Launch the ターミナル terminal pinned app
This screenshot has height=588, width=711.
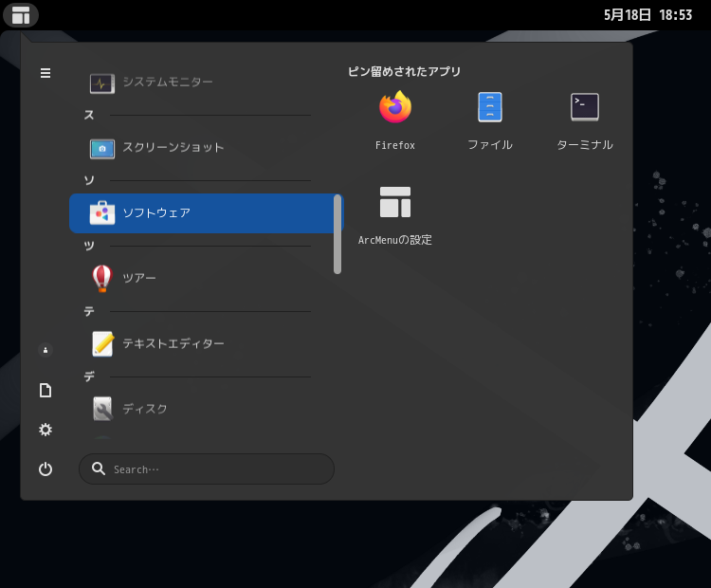(x=585, y=121)
